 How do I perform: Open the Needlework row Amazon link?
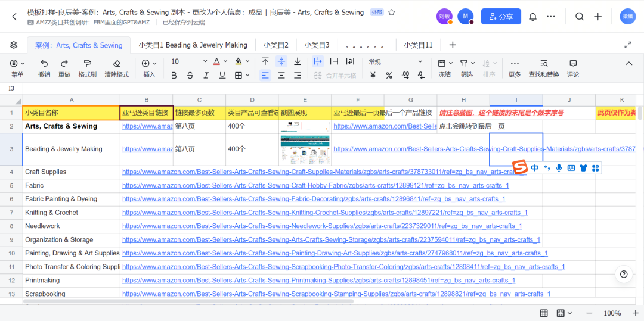tap(322, 226)
